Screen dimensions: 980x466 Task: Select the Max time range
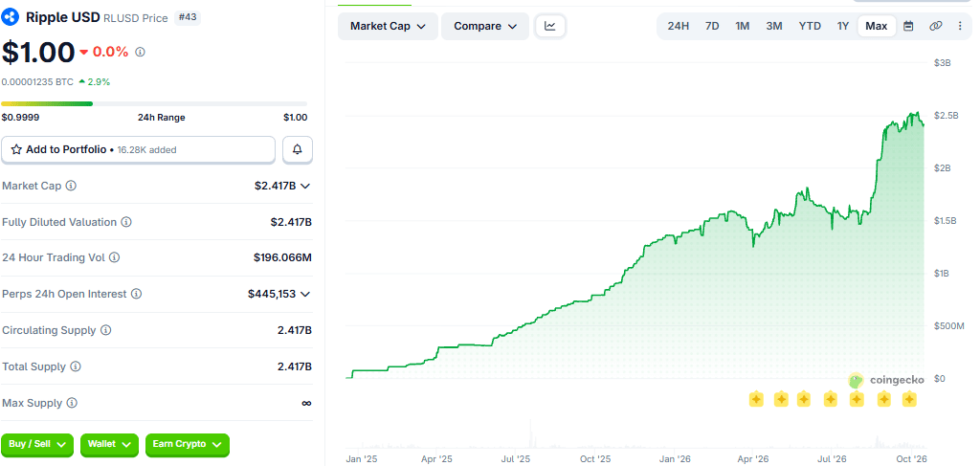click(x=877, y=26)
